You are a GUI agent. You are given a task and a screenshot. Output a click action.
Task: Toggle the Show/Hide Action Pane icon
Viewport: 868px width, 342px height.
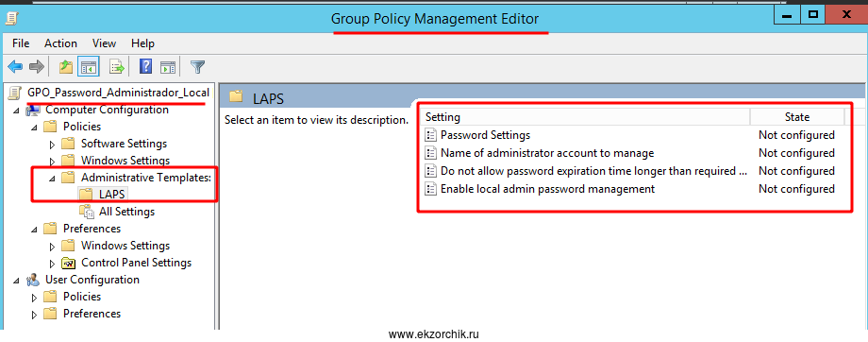click(x=168, y=67)
